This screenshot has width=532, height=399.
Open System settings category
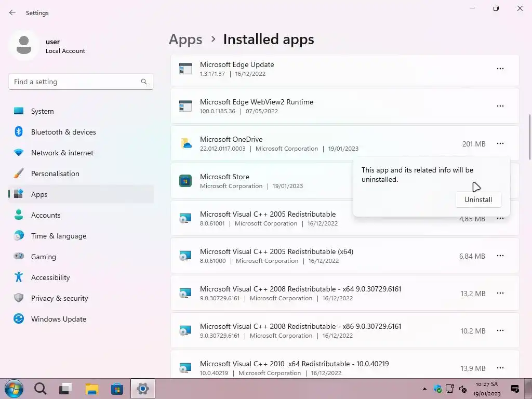81,111
